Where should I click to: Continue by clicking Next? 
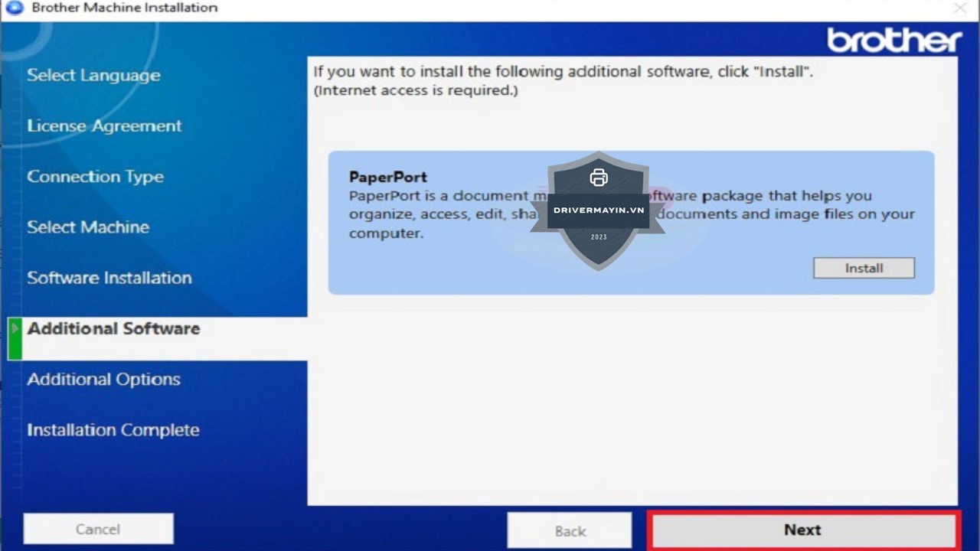[802, 530]
